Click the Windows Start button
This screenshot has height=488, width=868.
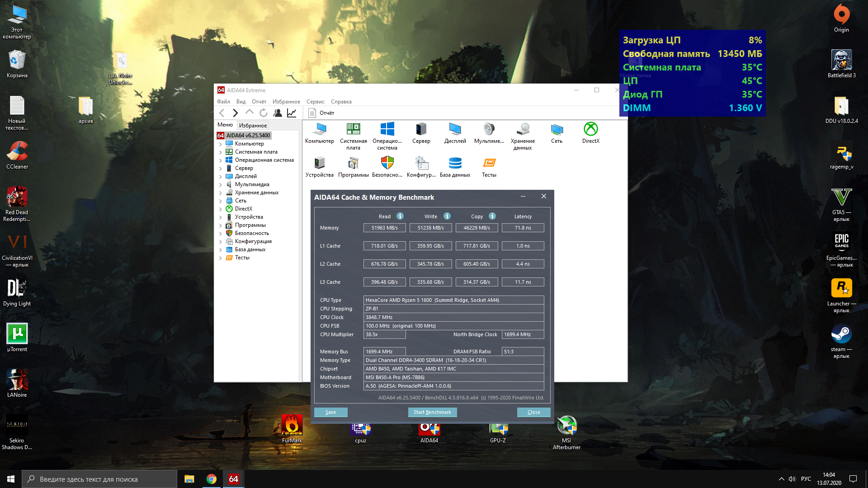point(11,479)
